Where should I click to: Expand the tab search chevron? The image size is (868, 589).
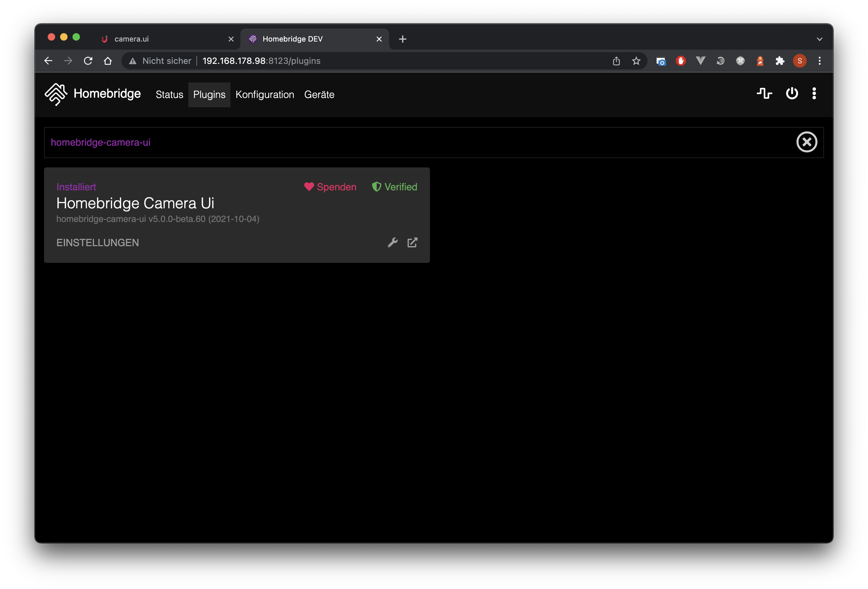[819, 39]
